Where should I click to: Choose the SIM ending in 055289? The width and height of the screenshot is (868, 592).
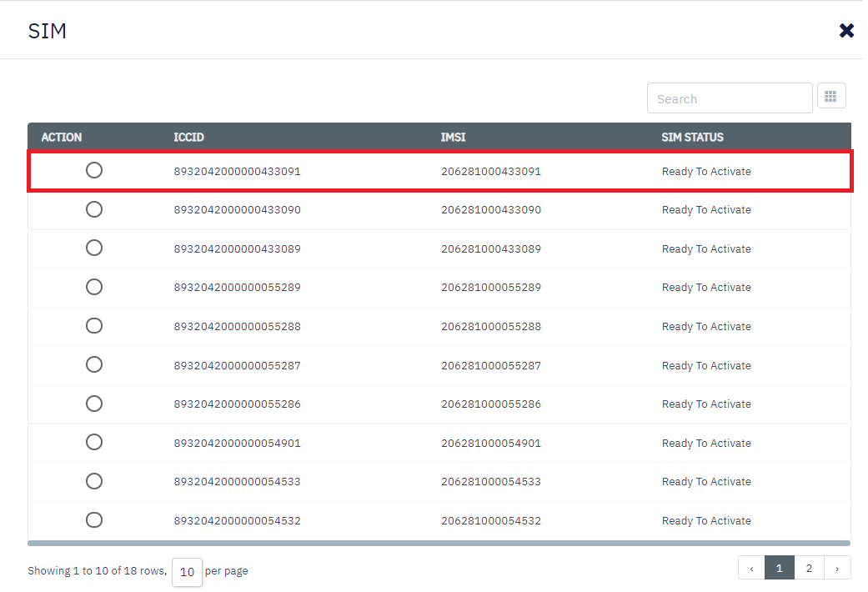94,287
